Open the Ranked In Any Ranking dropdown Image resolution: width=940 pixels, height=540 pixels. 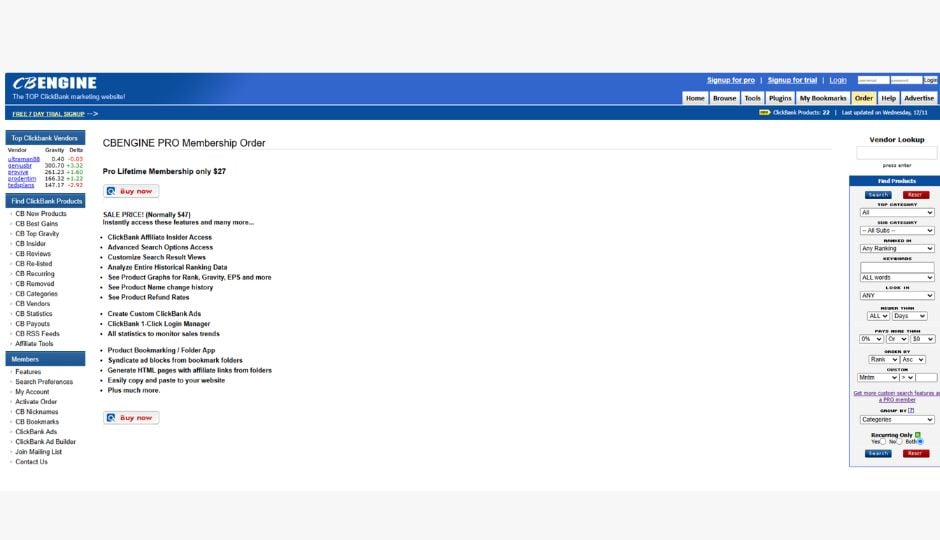click(x=897, y=249)
